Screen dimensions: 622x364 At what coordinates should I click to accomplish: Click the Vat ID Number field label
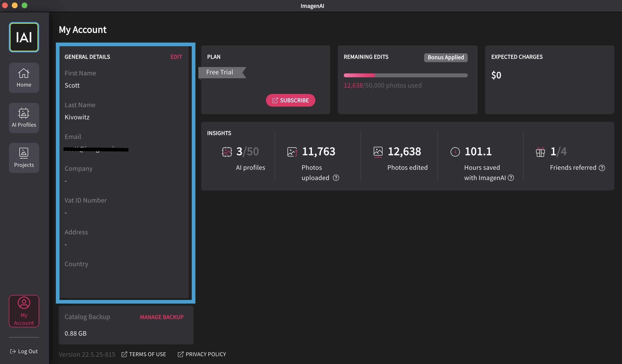(x=86, y=200)
